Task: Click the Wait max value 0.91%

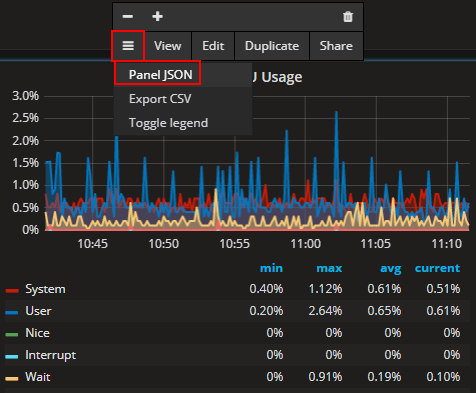Action: pos(325,377)
